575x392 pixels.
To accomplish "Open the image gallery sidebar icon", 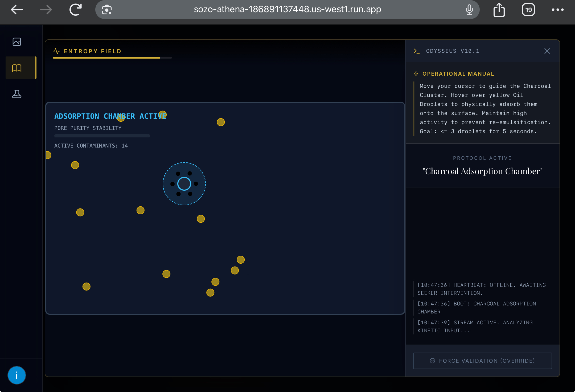I will coord(17,42).
